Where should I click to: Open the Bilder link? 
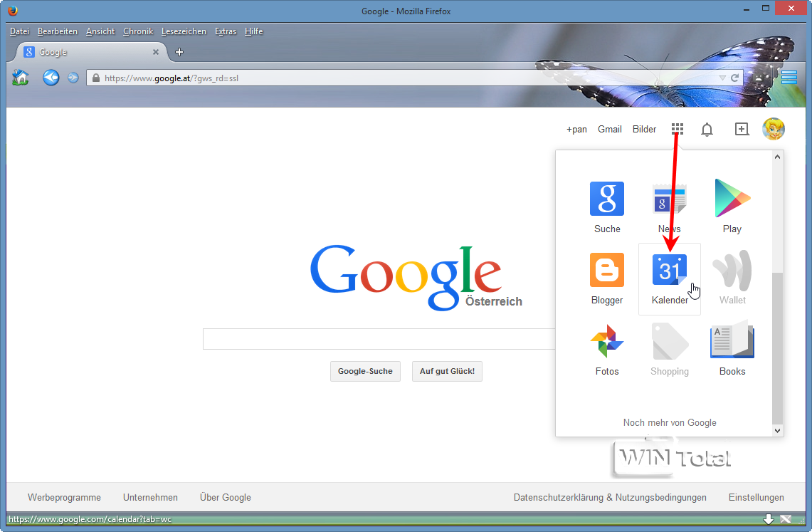(x=644, y=129)
